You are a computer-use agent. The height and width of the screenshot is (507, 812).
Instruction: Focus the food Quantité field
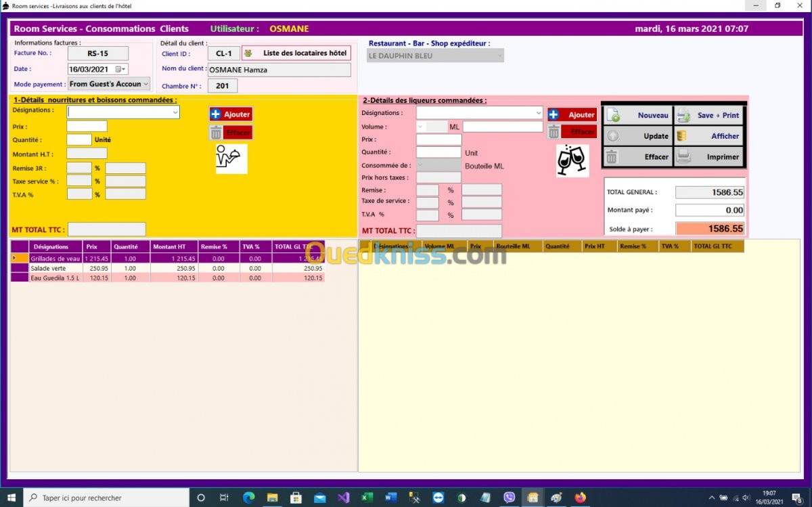pos(79,139)
